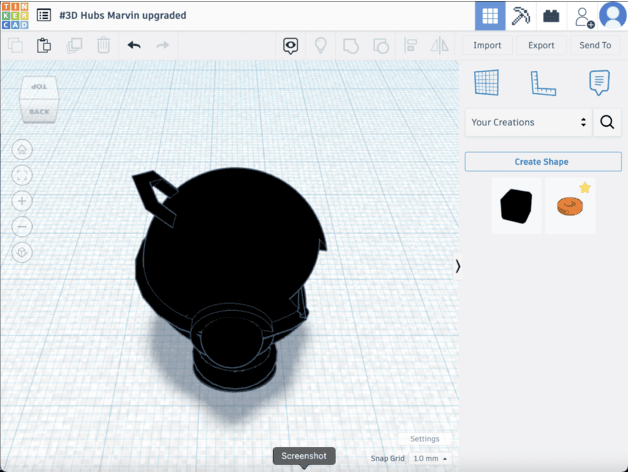Image resolution: width=628 pixels, height=472 pixels.
Task: Click the #3D Hubs Marvin upgraded title
Action: point(123,15)
